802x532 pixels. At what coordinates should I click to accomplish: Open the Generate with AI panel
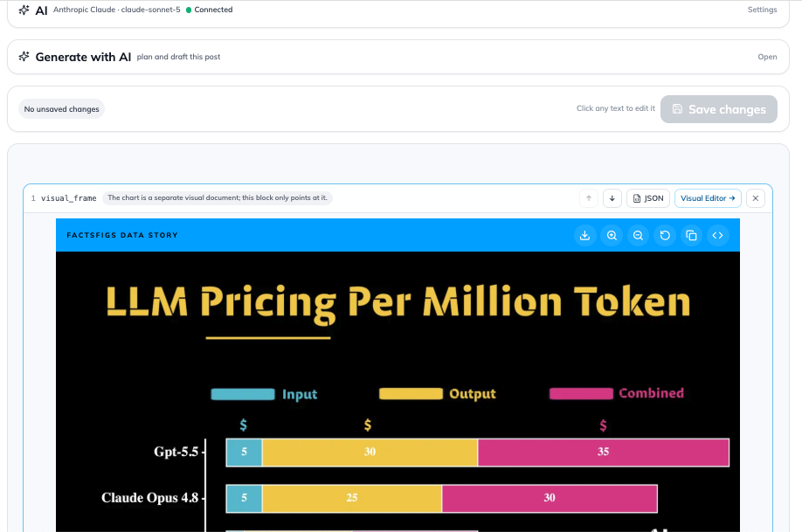(x=767, y=57)
